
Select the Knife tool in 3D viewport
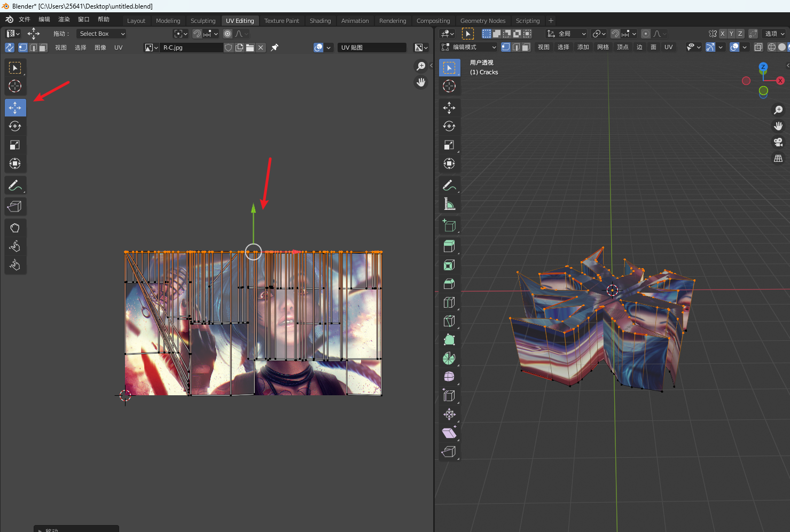coord(449,321)
